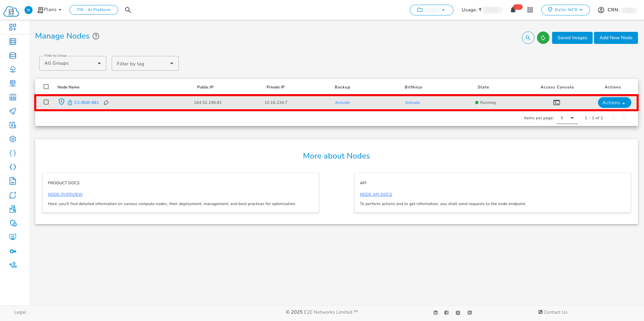The height and width of the screenshot is (321, 644).
Task: Select the Database service icon in sidebar
Action: [x=13, y=56]
